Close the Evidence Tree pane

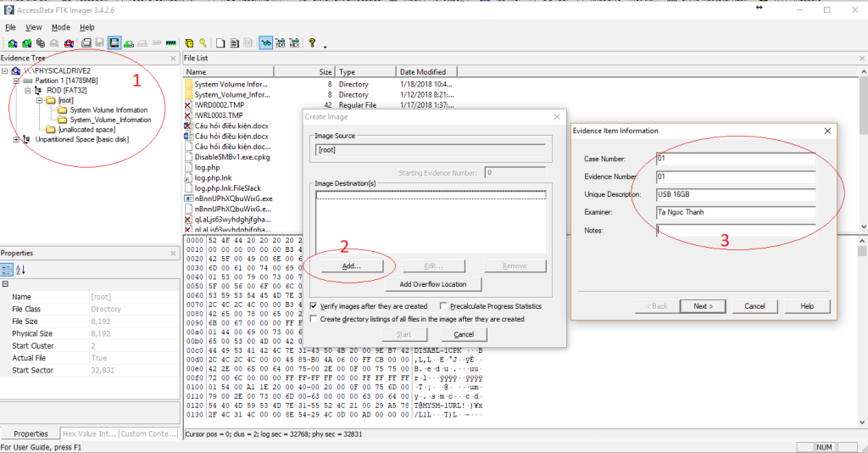(173, 59)
